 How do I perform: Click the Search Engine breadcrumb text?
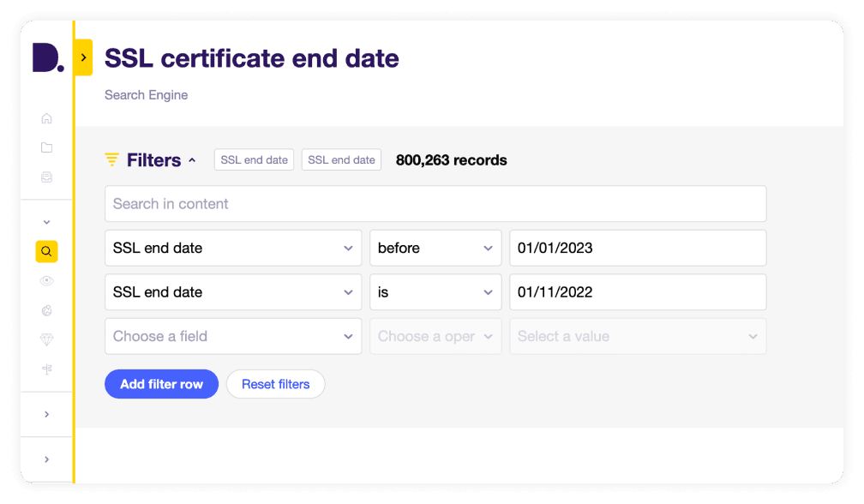point(146,95)
